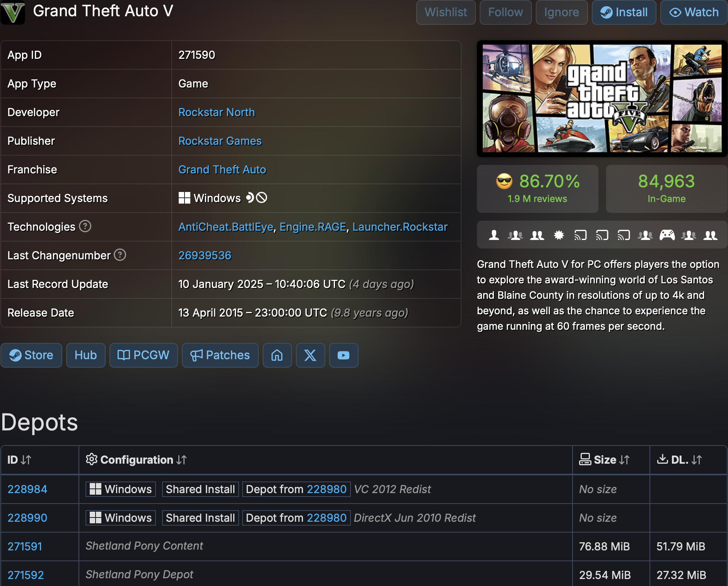Open the homepage house icon link
Screen dimensions: 728x586
(277, 355)
